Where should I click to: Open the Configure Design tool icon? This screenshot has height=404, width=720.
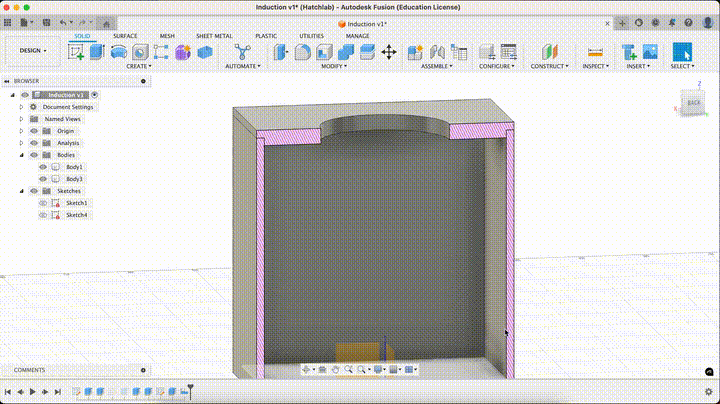pyautogui.click(x=487, y=52)
